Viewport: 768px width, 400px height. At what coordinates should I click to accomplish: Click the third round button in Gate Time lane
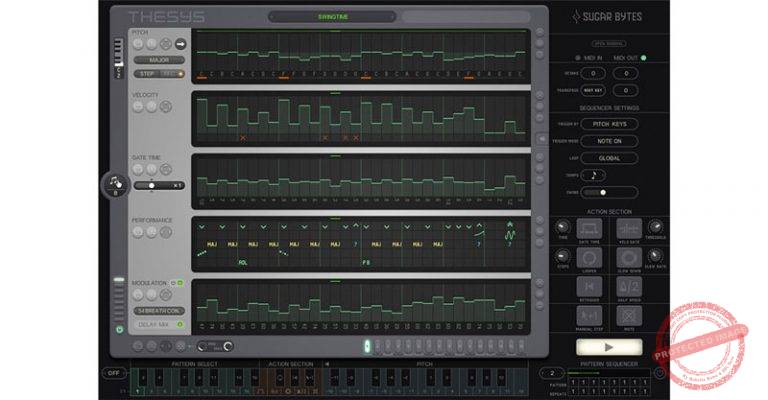pos(166,169)
